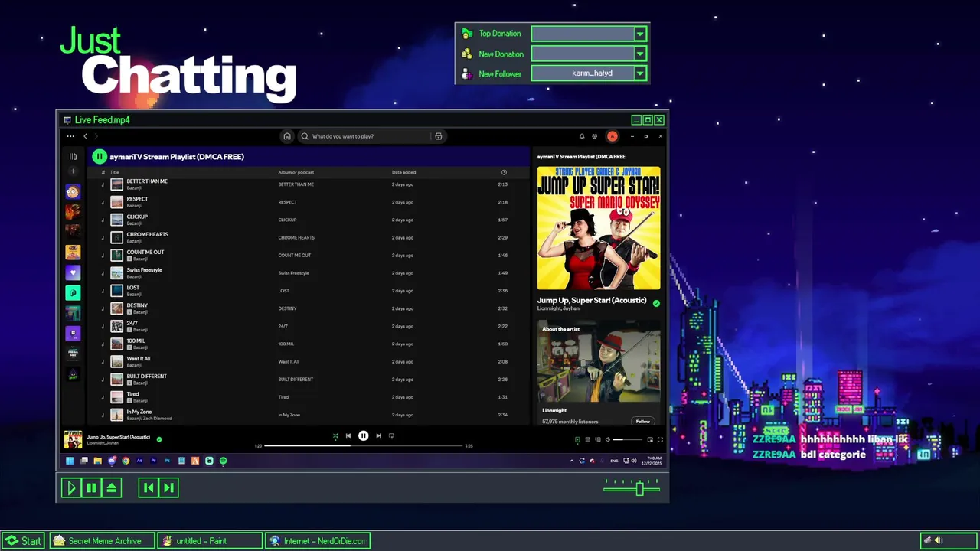980x551 pixels.
Task: Open the Liked Songs heart tile
Action: pyautogui.click(x=73, y=272)
